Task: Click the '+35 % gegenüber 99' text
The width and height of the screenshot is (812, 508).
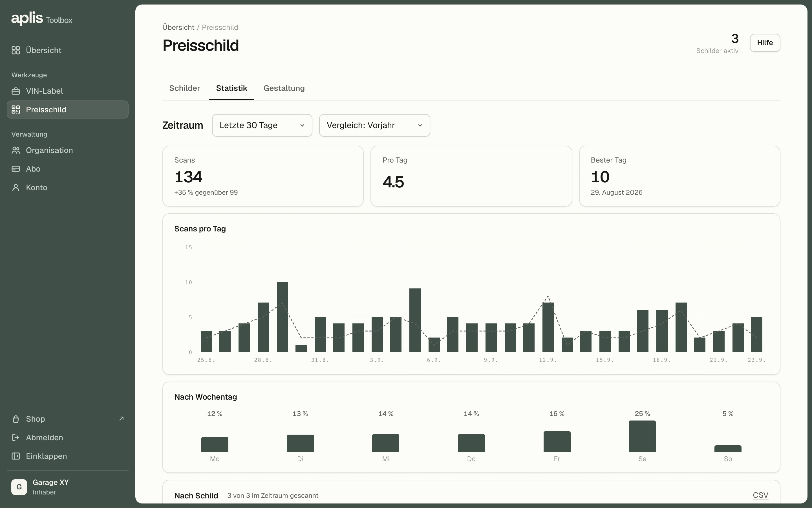Action: point(206,192)
